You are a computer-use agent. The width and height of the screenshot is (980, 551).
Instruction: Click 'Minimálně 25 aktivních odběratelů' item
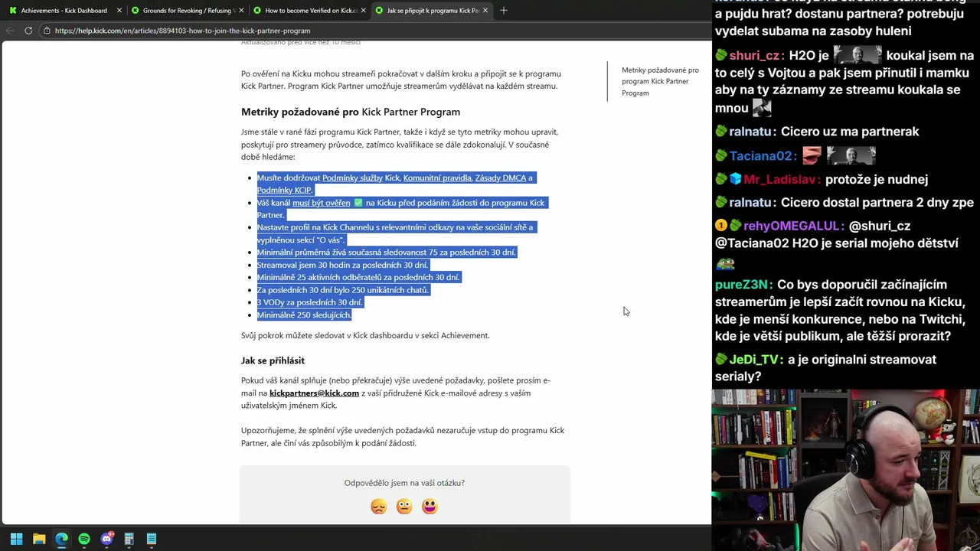pyautogui.click(x=358, y=277)
